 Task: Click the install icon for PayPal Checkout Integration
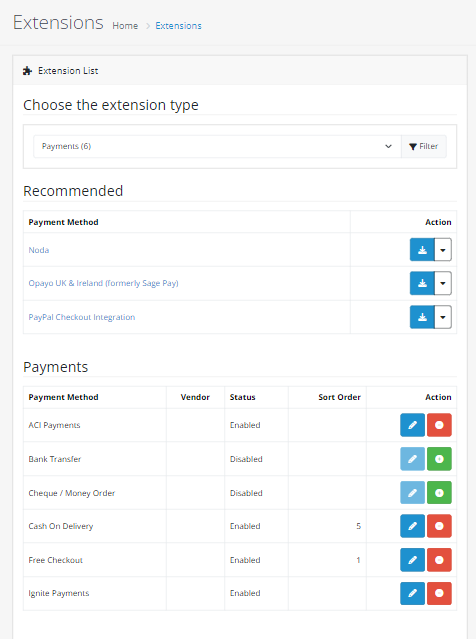422,317
